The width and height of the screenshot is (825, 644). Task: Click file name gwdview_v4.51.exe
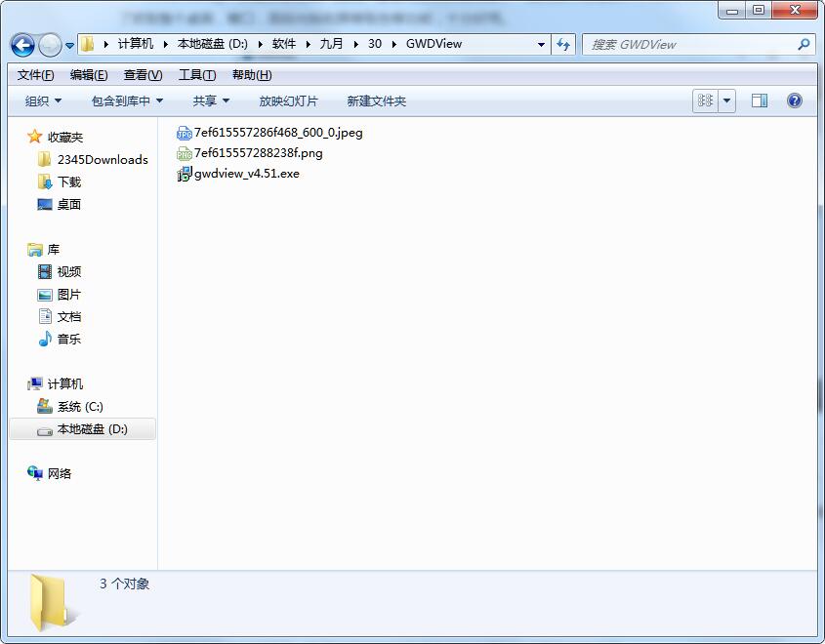(x=247, y=174)
